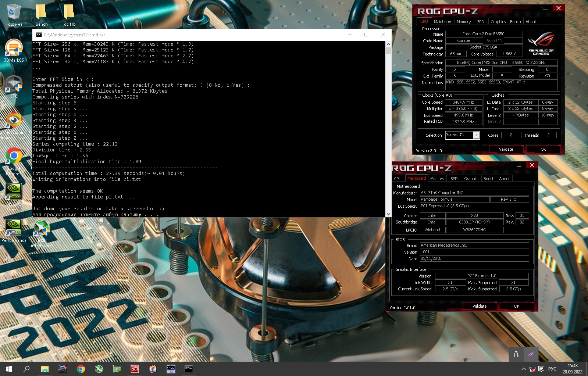This screenshot has width=588, height=376.
Task: Launch ET6 desktop shortcut
Action: click(14, 86)
